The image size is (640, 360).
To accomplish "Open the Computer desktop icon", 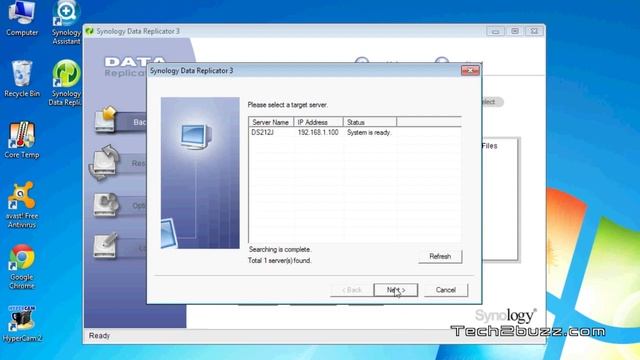I will (22, 18).
